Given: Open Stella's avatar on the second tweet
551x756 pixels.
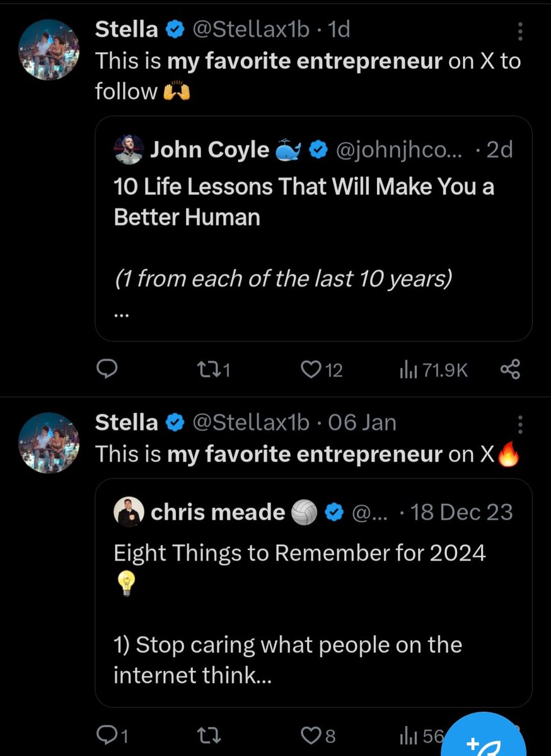Looking at the screenshot, I should (49, 442).
